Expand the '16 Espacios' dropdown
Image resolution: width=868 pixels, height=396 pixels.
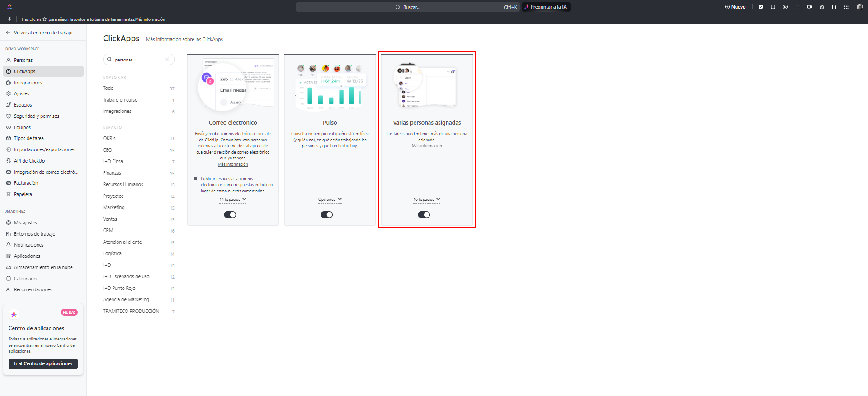427,200
